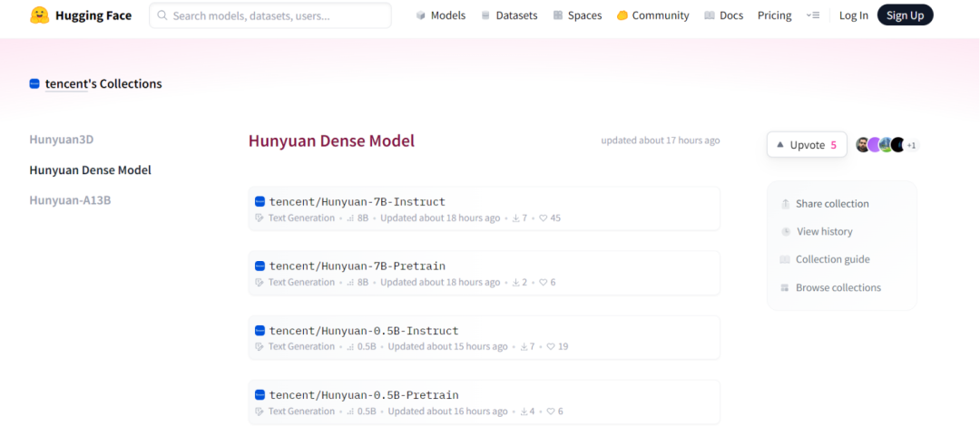The width and height of the screenshot is (980, 426).
Task: Click tencent logo on Hunyuan-7B-Pretrain card
Action: (260, 266)
